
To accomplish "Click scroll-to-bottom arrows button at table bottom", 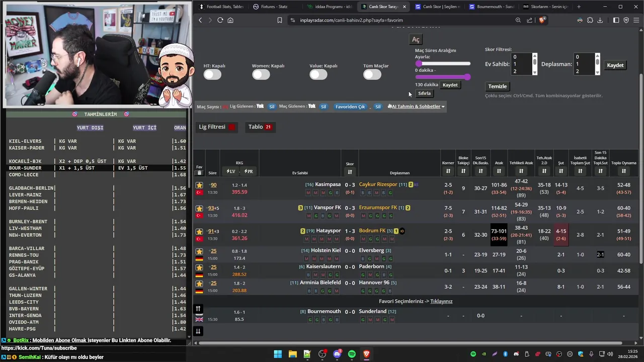I will pyautogui.click(x=198, y=331).
